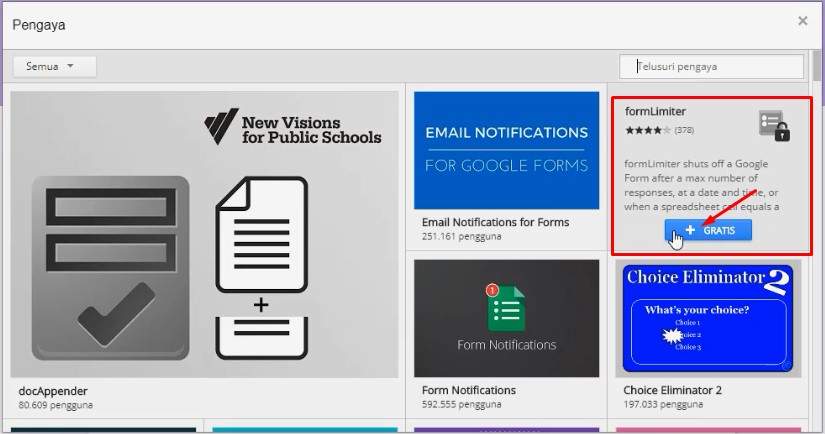Screen dimensions: 825x434
Task: Click the Form Notifications title text
Action: click(x=468, y=390)
